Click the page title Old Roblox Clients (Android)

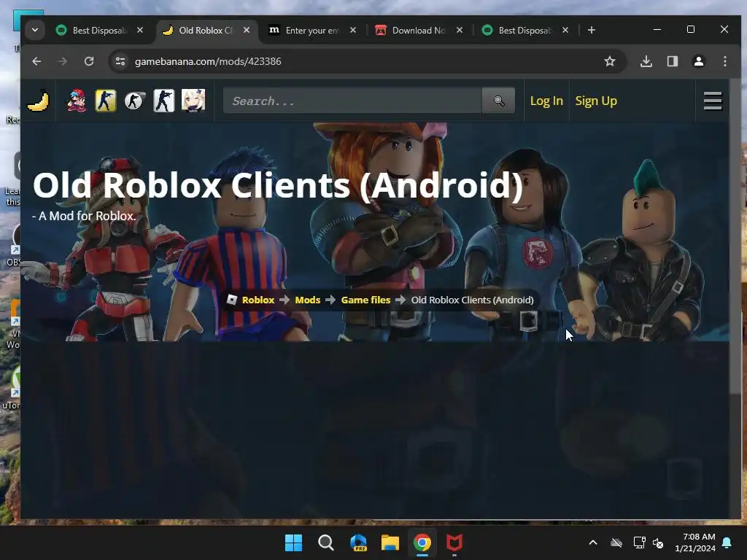[x=278, y=184]
